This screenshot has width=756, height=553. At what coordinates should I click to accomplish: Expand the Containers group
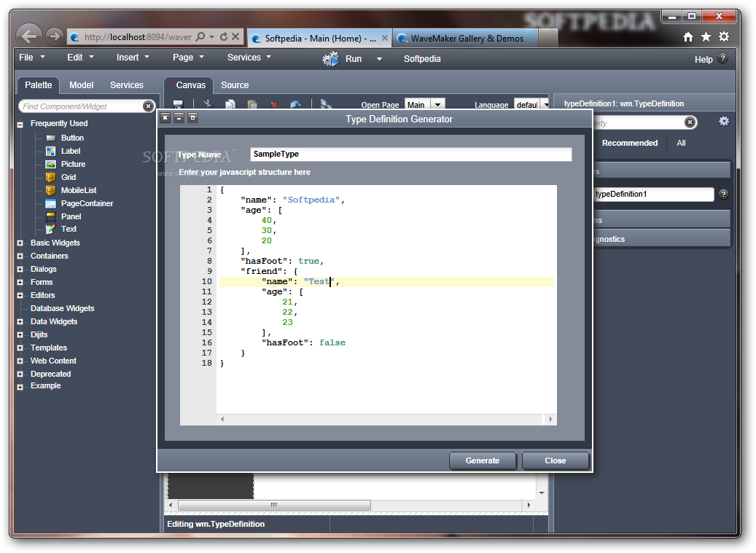(x=20, y=256)
